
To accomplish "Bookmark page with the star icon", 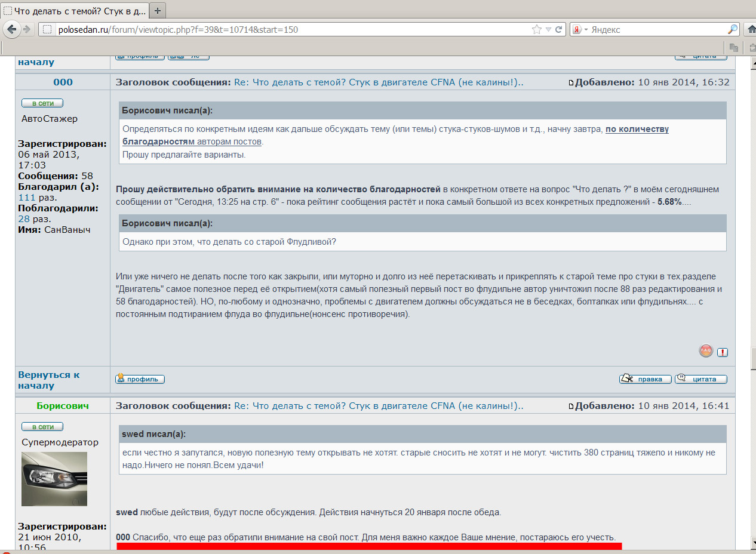I will pos(537,29).
